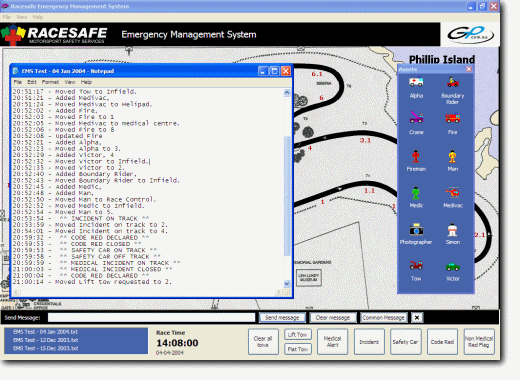Click the Flat Tow button
This screenshot has height=380, width=520.
pos(298,349)
